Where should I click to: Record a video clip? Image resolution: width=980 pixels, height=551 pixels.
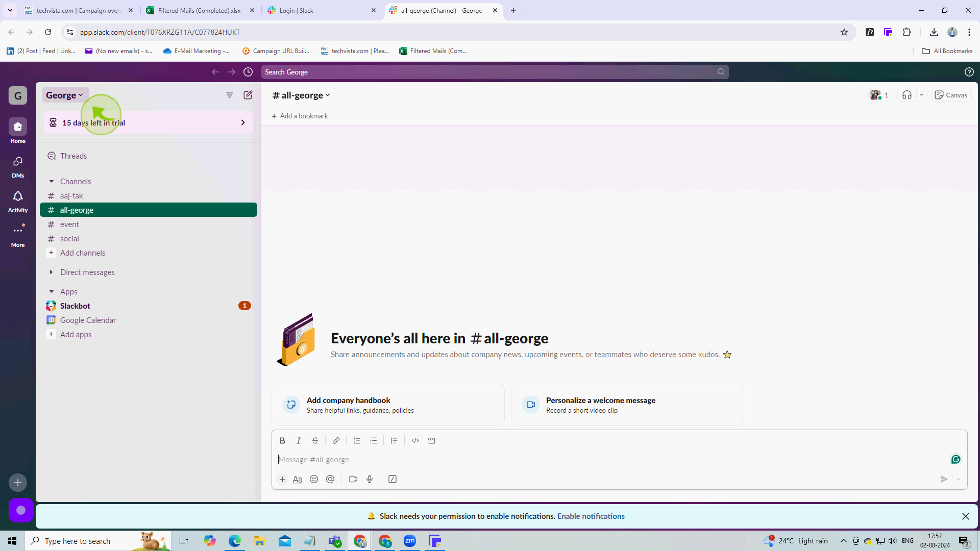coord(353,479)
